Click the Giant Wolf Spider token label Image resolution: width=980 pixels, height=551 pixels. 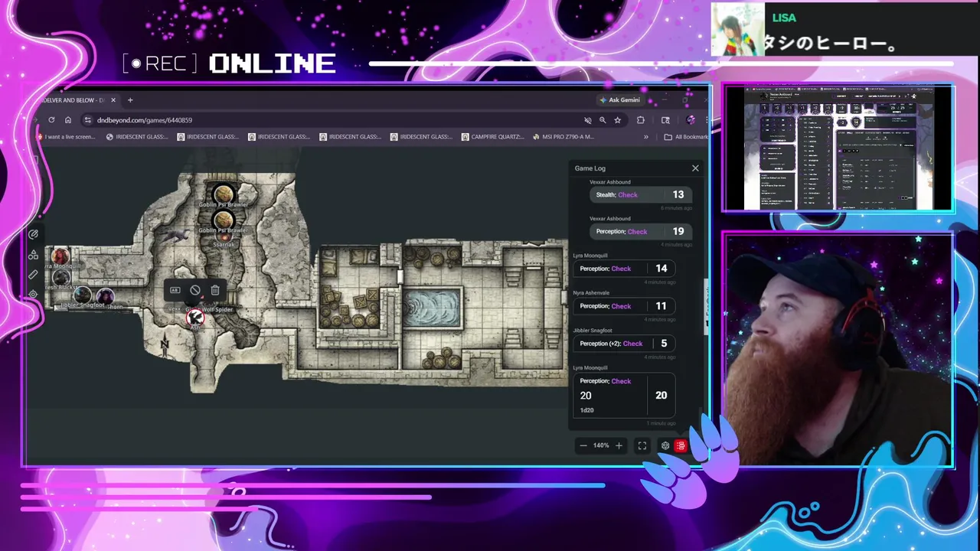click(x=210, y=309)
